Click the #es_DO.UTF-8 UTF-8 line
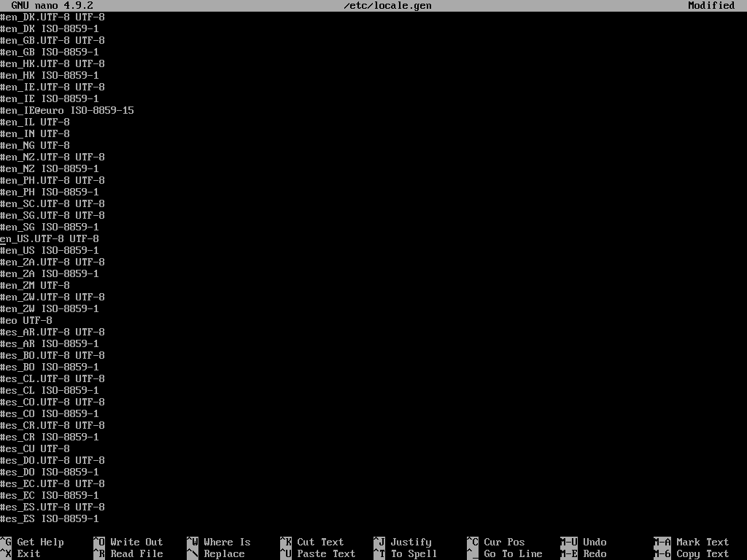 pos(53,461)
